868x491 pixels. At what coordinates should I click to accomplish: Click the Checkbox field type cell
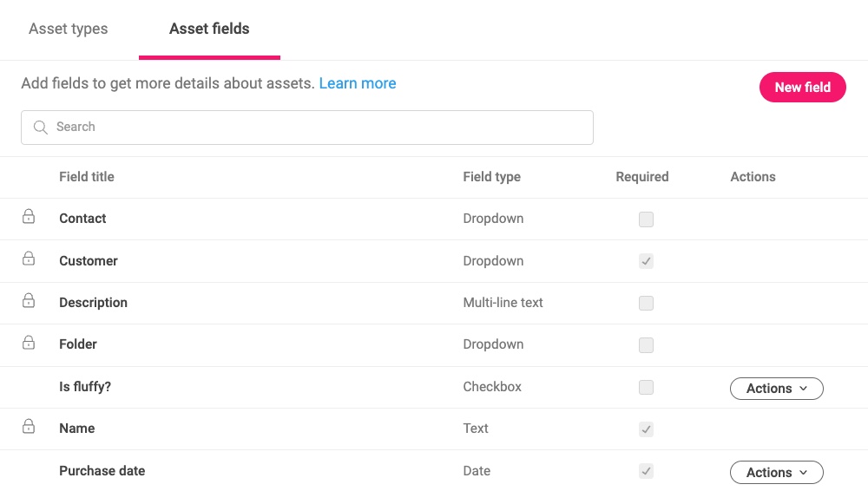click(x=492, y=387)
